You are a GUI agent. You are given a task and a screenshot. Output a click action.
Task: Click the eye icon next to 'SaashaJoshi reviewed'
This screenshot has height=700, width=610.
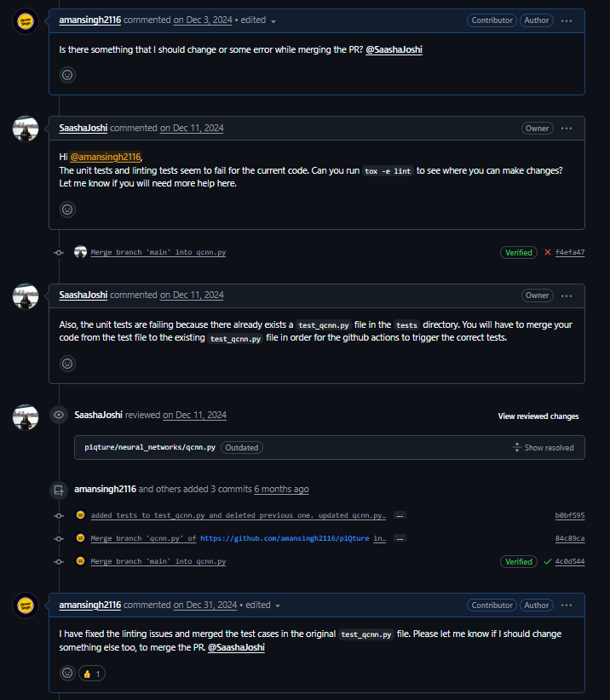pos(58,416)
